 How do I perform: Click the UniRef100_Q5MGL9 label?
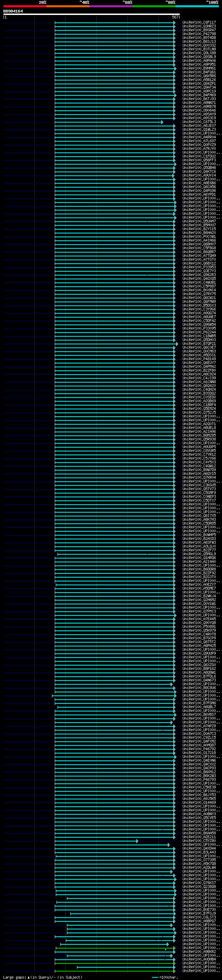[199, 554]
